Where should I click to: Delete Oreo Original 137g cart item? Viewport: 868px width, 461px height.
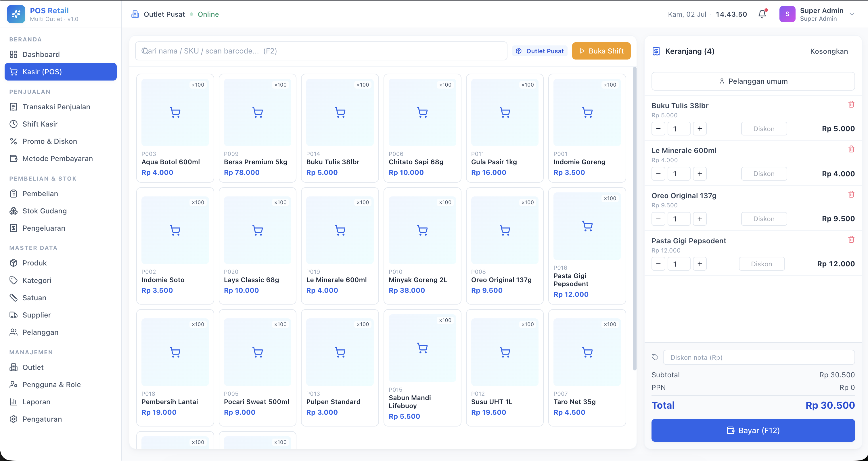tap(851, 194)
